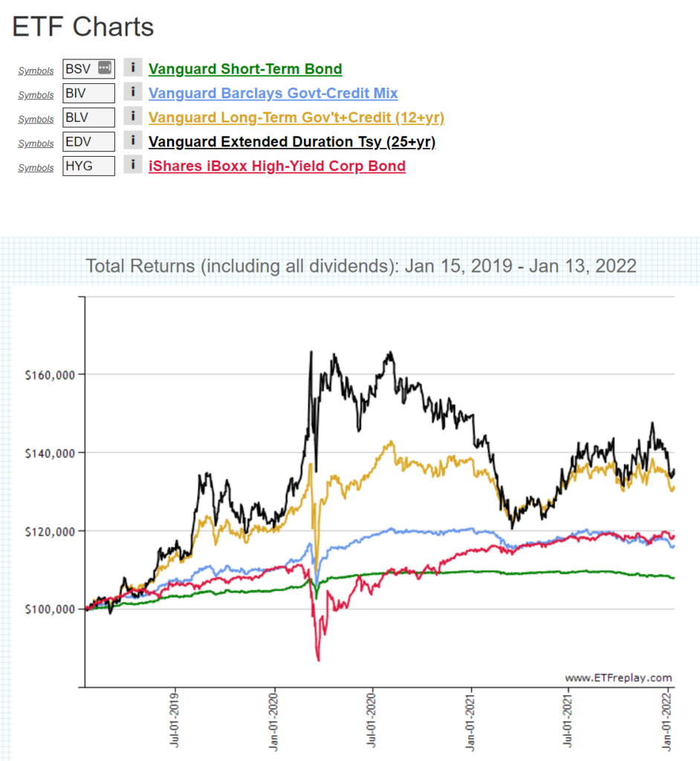
Task: Click the info icon next to Vanguard Short-Term Bond
Action: pyautogui.click(x=132, y=68)
